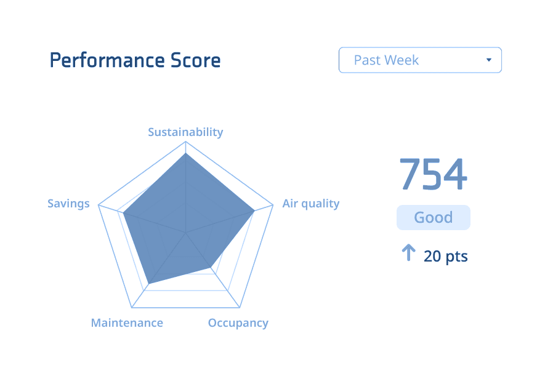Click the 20 pts change text
The width and height of the screenshot is (553, 392).
point(446,256)
